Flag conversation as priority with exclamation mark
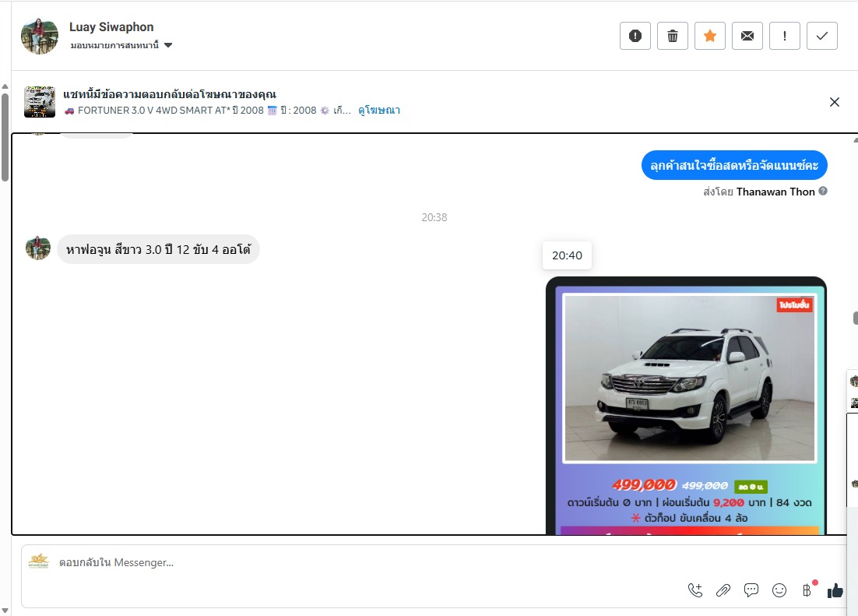 [x=785, y=36]
